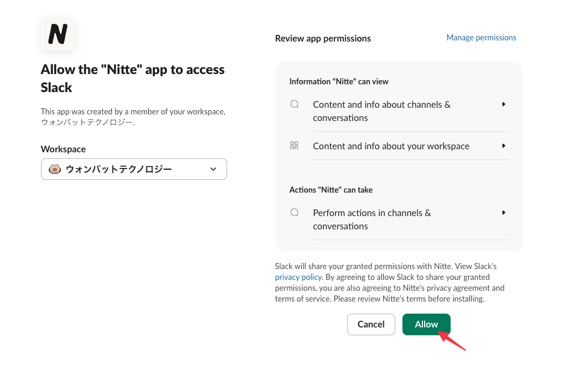588x372 pixels.
Task: Click the "Actions Nitte can take" section label
Action: 331,190
